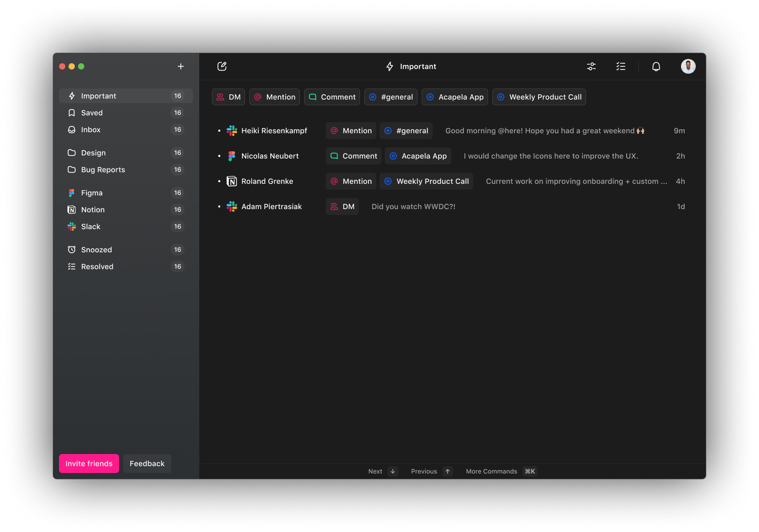The image size is (759, 532).
Task: Open Snoozed in the sidebar
Action: (x=126, y=250)
